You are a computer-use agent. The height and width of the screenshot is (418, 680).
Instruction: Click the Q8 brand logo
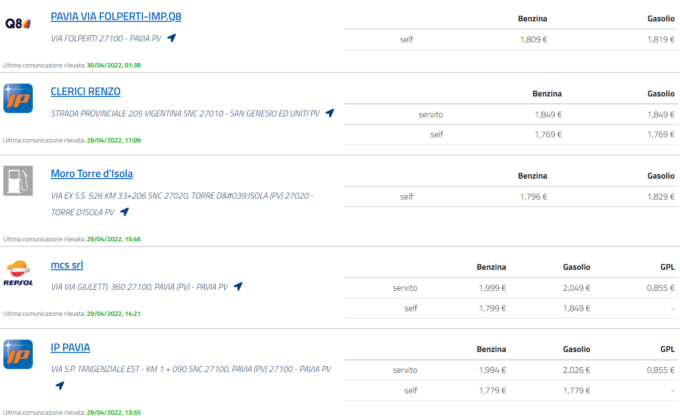(x=18, y=23)
